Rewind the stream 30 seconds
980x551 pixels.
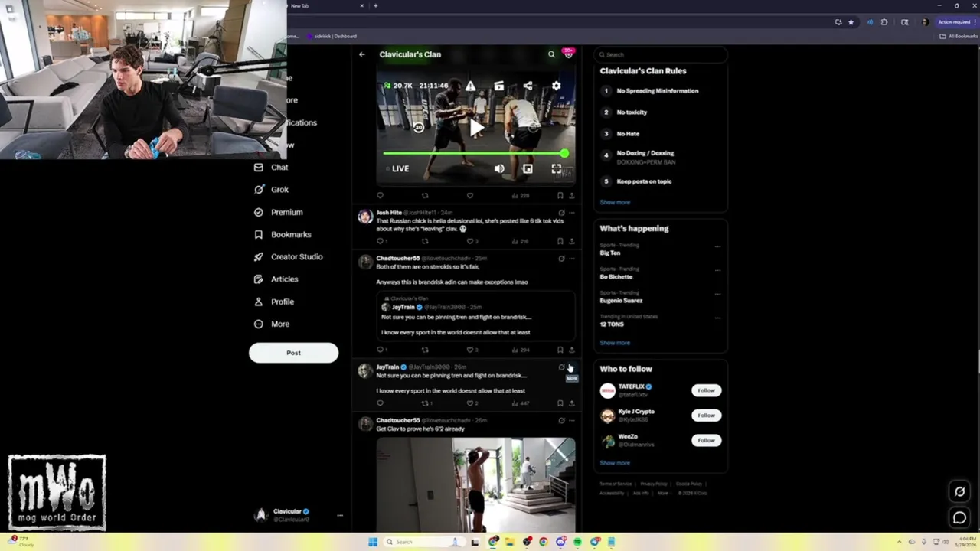(x=418, y=128)
